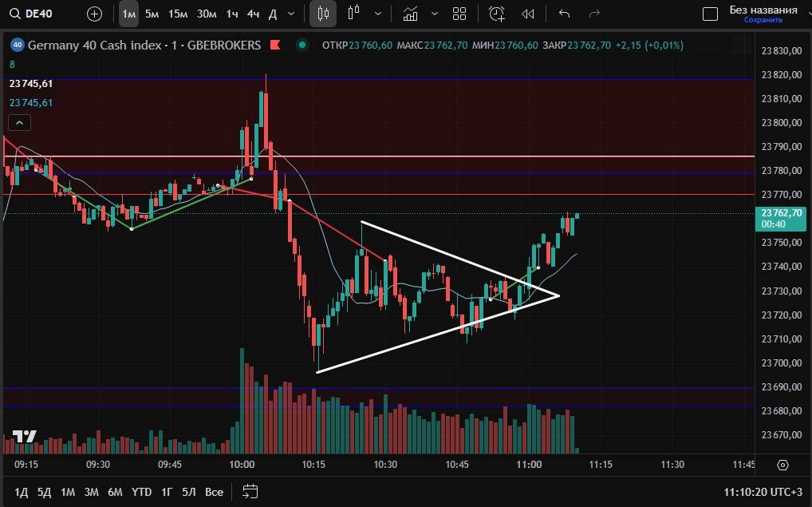Click the 23 830,00 price axis label

point(782,51)
